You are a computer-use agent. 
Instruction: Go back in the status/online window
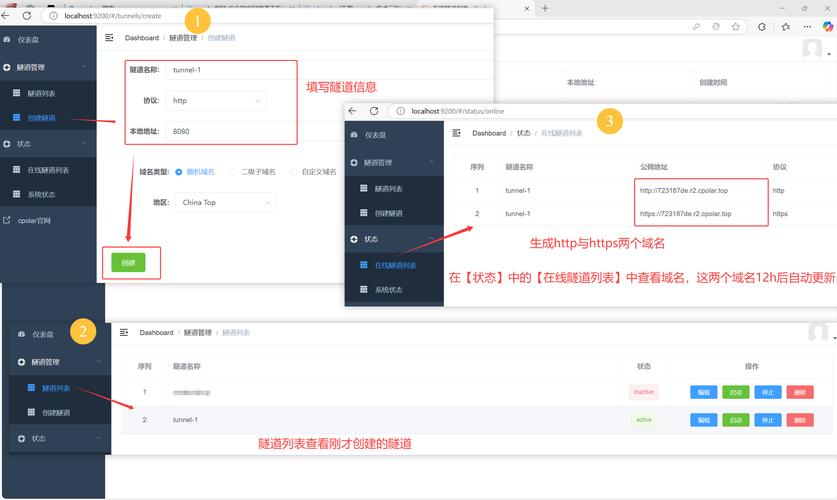click(x=352, y=111)
